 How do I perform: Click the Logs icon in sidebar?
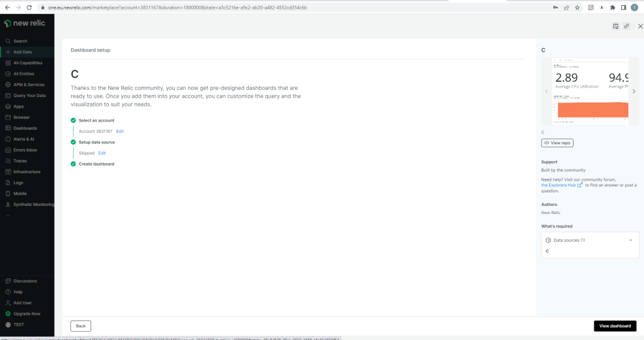click(x=8, y=183)
